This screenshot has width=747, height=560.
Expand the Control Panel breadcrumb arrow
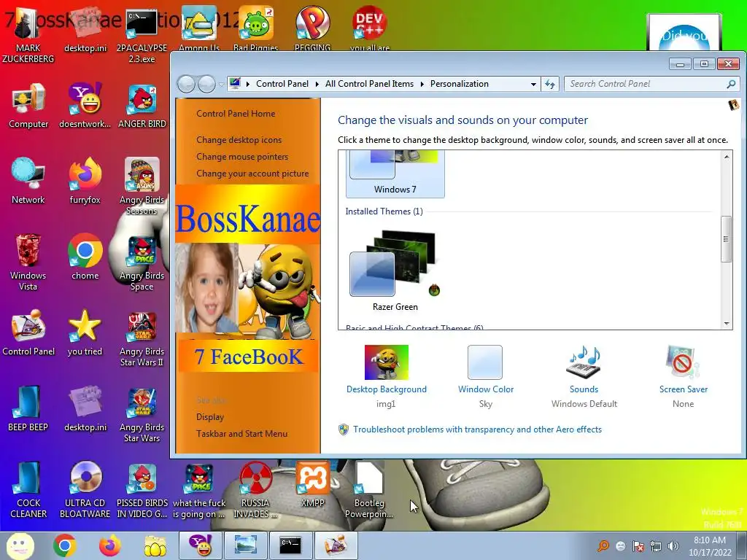[x=317, y=85]
